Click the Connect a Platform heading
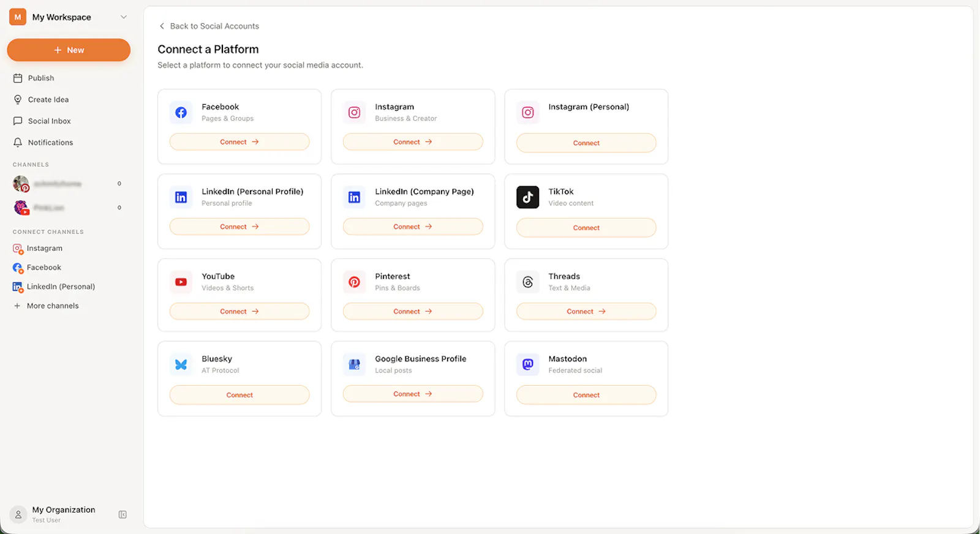The width and height of the screenshot is (980, 534). coord(208,49)
